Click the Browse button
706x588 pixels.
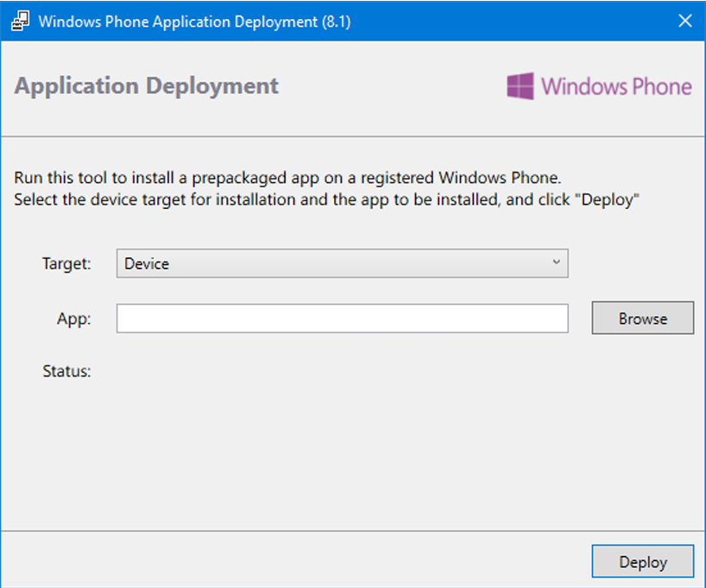click(x=642, y=319)
